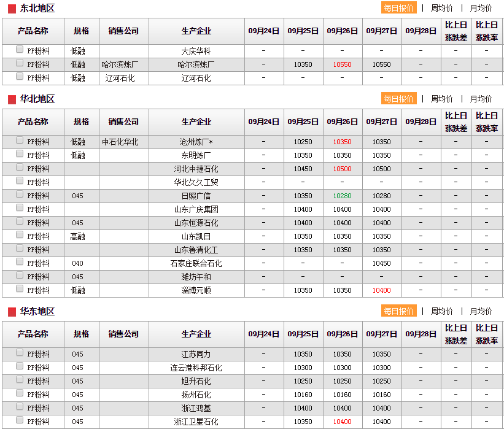Click 10450 price for 石家庄联合石化
Viewport: 504px width, 432px height.
click(x=382, y=263)
